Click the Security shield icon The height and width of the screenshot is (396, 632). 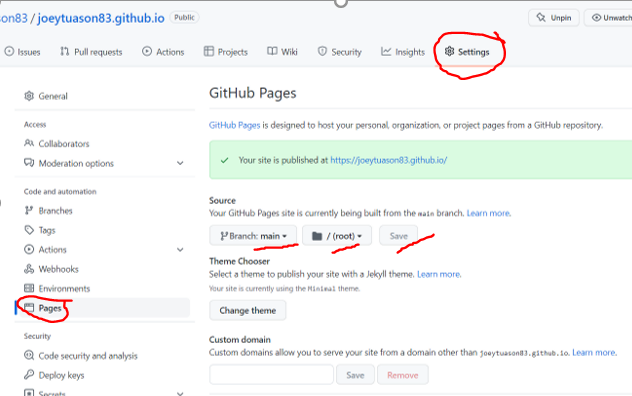322,52
